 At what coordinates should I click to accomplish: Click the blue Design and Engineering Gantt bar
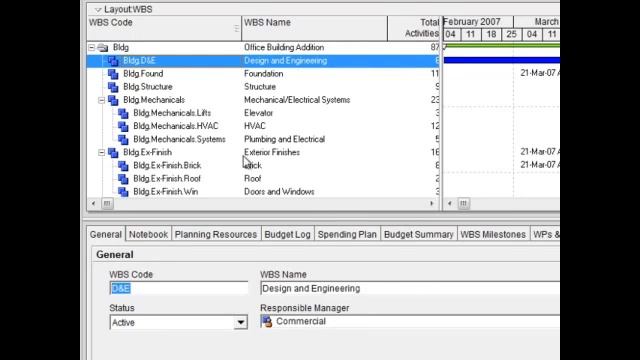pos(502,60)
